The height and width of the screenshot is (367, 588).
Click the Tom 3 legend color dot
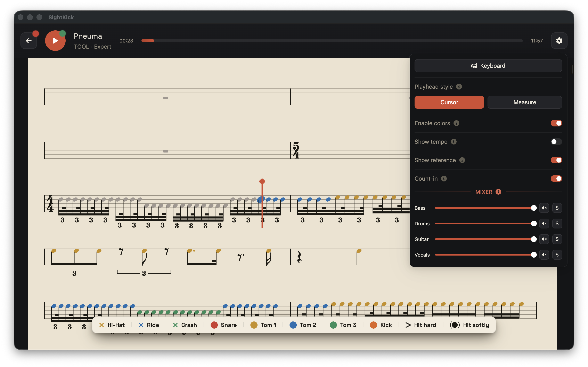point(333,325)
